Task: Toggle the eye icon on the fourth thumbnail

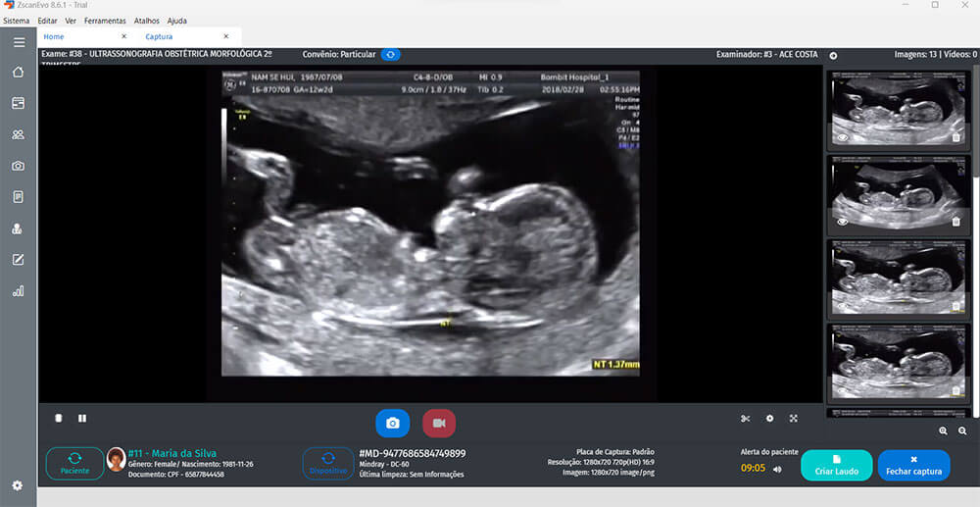Action: (x=843, y=390)
